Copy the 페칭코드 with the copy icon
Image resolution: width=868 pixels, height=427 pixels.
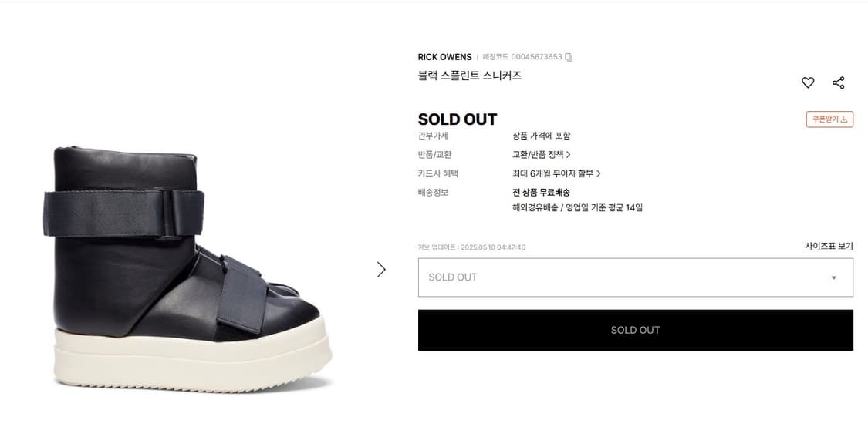pos(569,57)
